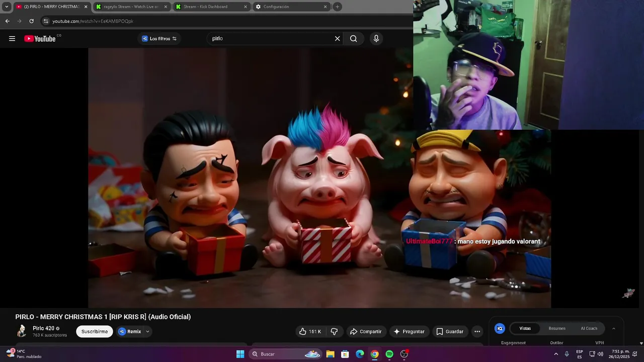
Task: Open the YouTube guide hamburger menu
Action: pos(12,39)
